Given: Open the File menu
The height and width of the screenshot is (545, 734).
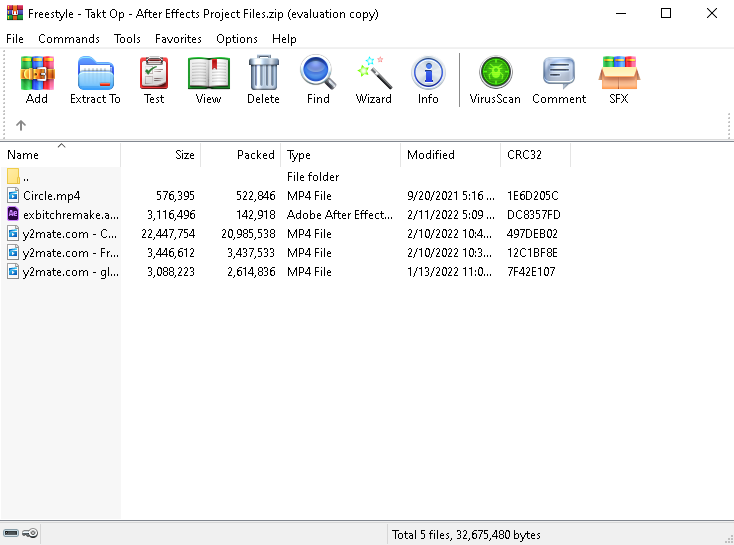Looking at the screenshot, I should click(15, 39).
